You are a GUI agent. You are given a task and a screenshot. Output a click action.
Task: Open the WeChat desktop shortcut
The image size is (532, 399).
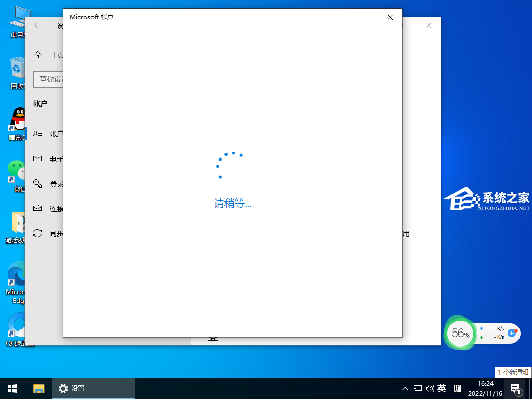pos(17,170)
